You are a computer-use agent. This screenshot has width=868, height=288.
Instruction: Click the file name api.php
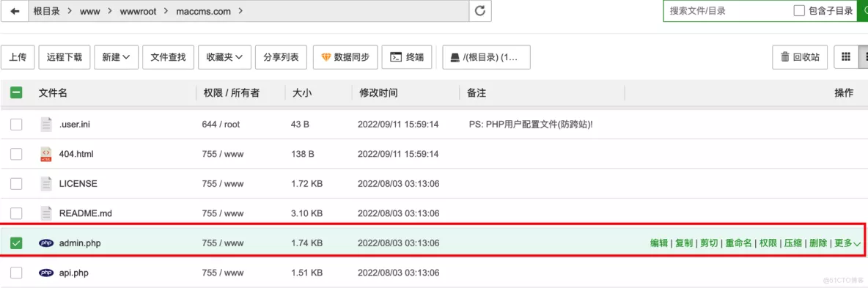73,273
